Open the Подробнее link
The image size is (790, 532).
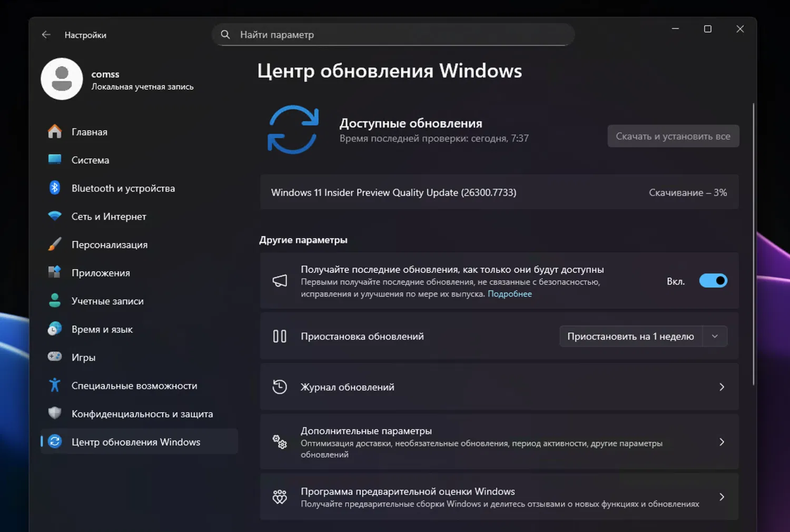click(509, 294)
